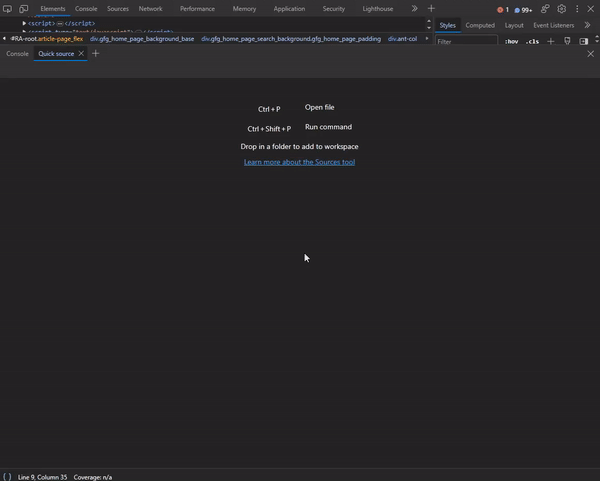
Task: Click the 'Open file' shortcut hint
Action: click(x=320, y=108)
